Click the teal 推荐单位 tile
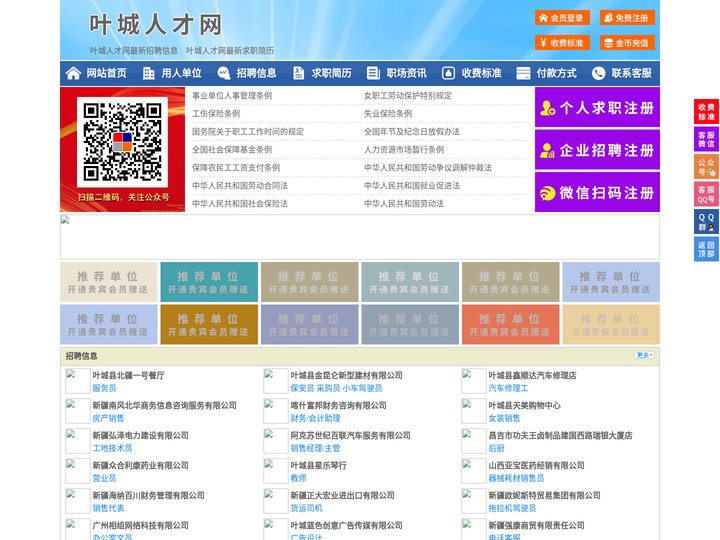This screenshot has width=720, height=540. (x=209, y=282)
